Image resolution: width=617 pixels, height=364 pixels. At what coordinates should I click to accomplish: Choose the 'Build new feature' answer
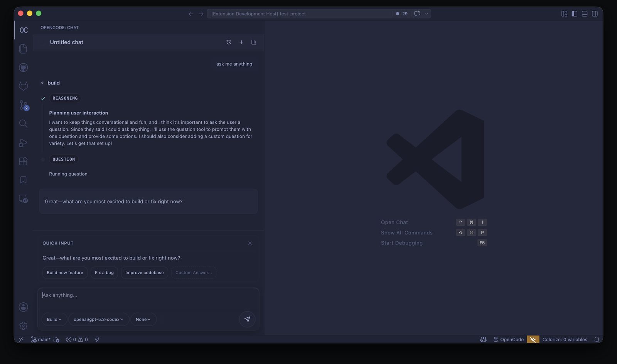(x=65, y=273)
